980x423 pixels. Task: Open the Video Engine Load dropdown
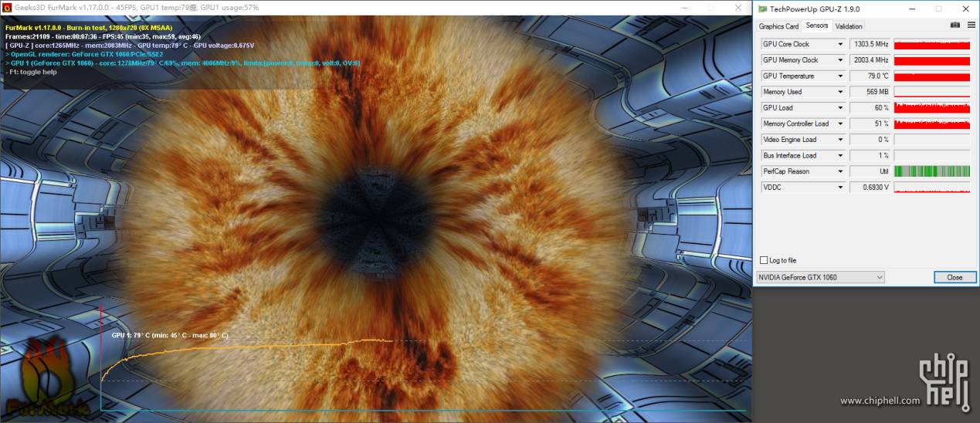coord(840,140)
